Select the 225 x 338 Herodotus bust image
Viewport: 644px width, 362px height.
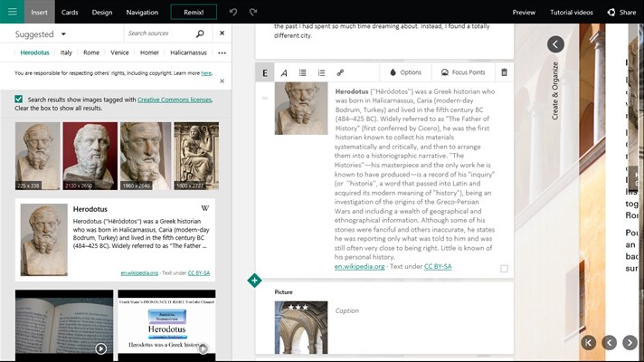pos(37,156)
